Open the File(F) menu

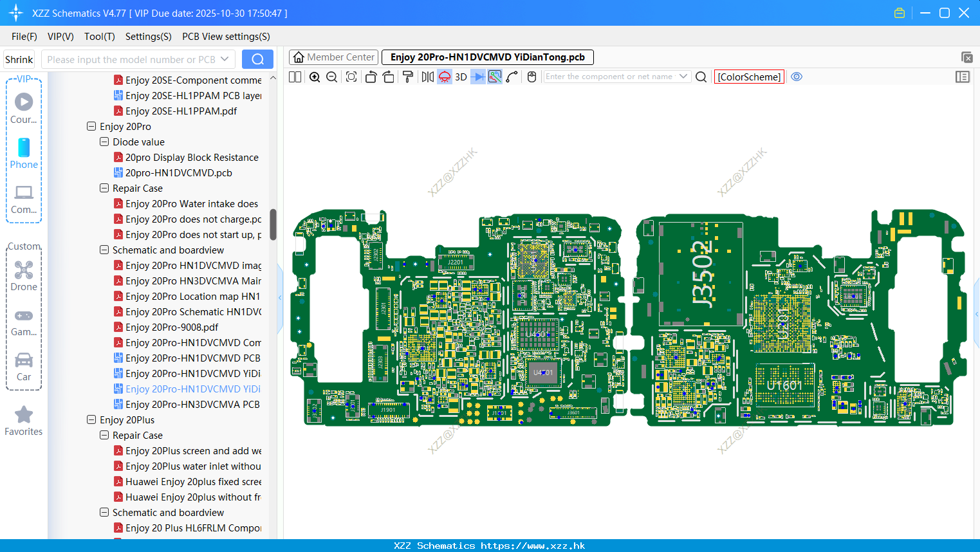(x=24, y=37)
